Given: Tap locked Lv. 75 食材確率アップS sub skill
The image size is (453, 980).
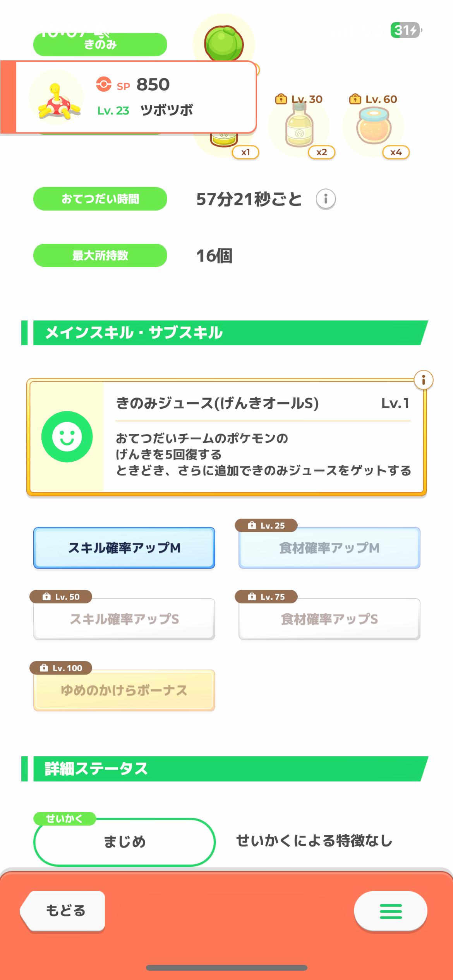Looking at the screenshot, I should 329,619.
